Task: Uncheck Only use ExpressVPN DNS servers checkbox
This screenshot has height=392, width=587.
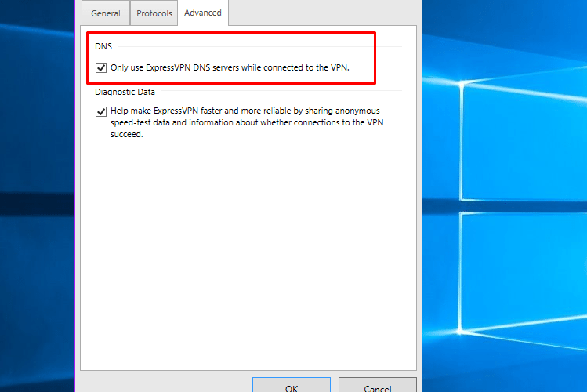Action: point(100,67)
